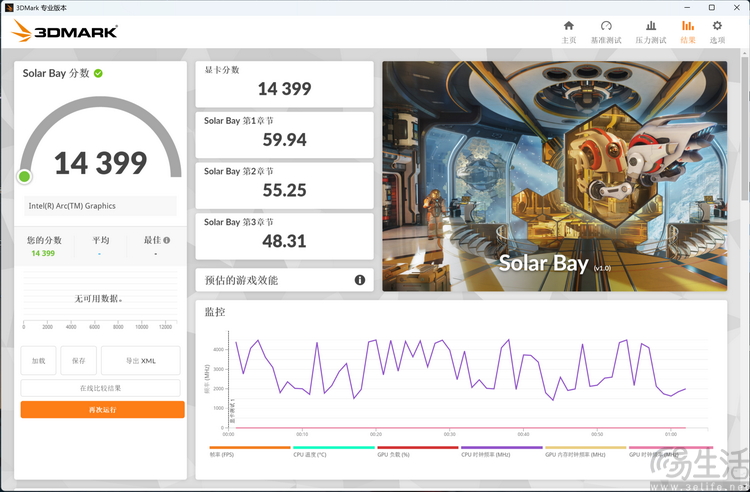Close the 3DMark window
750x492 pixels.
737,8
